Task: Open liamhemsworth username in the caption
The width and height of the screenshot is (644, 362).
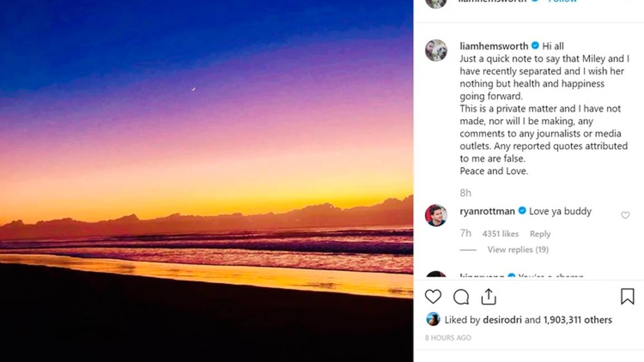Action: pyautogui.click(x=494, y=46)
